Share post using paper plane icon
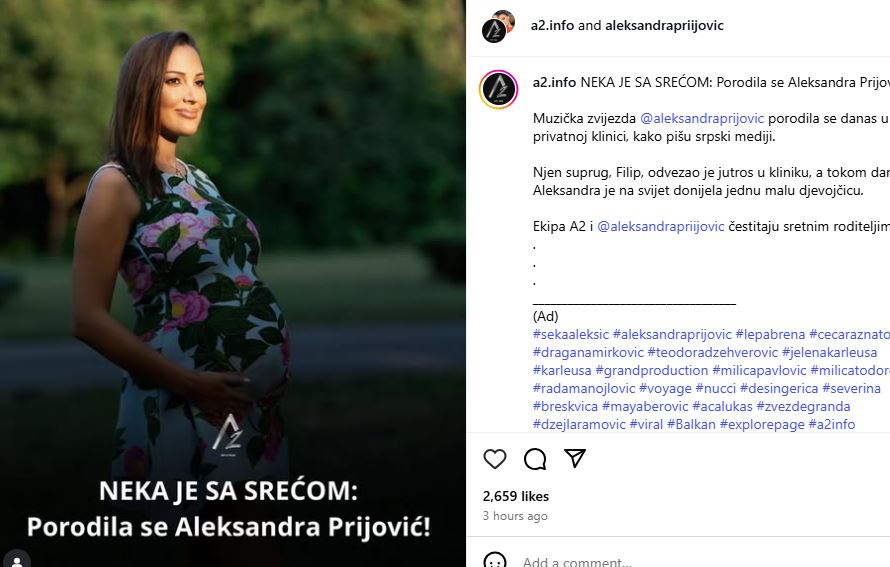 574,458
